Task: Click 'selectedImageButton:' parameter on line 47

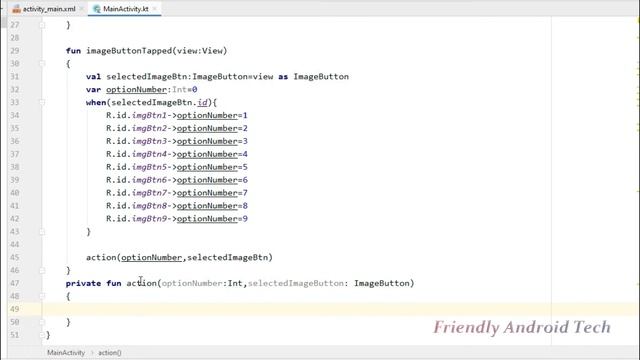Action: [x=298, y=283]
